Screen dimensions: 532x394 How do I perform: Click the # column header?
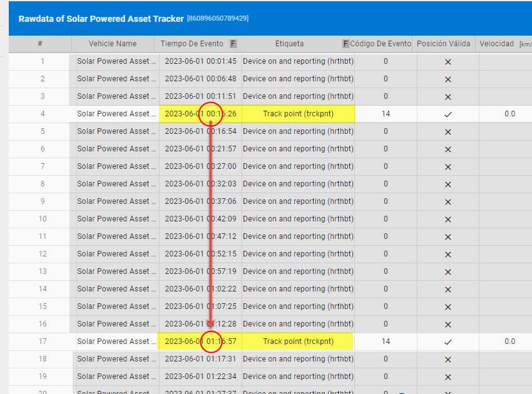pyautogui.click(x=40, y=44)
